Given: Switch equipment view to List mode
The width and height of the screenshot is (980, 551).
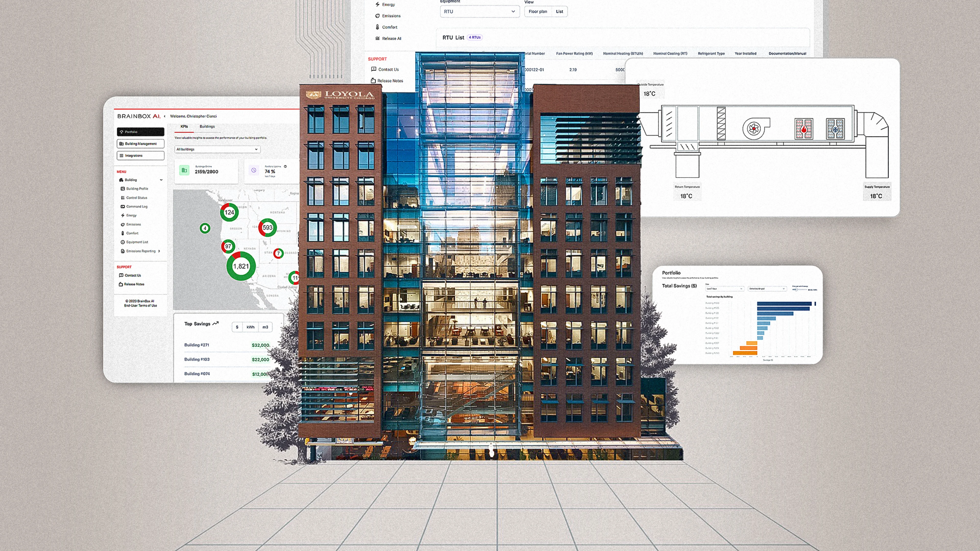Looking at the screenshot, I should [559, 11].
